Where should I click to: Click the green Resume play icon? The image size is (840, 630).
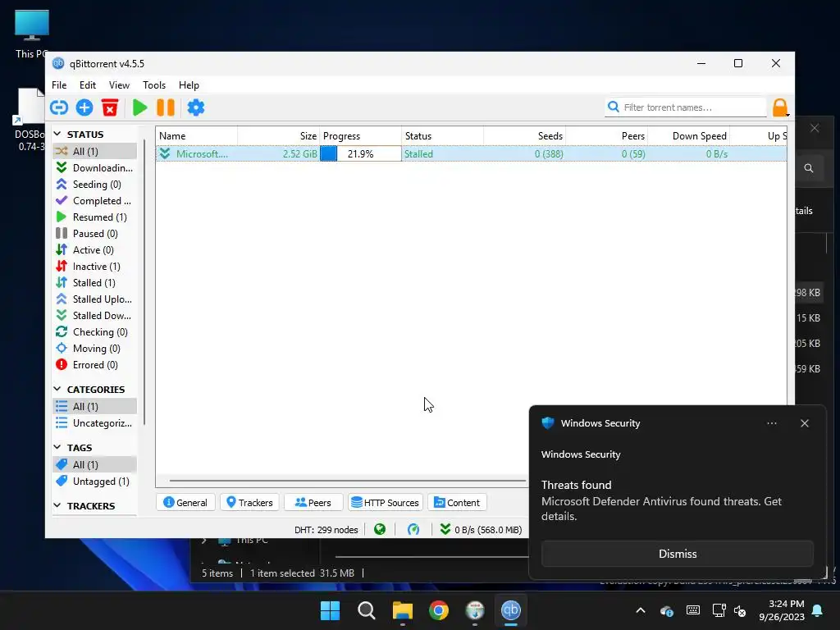pos(139,107)
